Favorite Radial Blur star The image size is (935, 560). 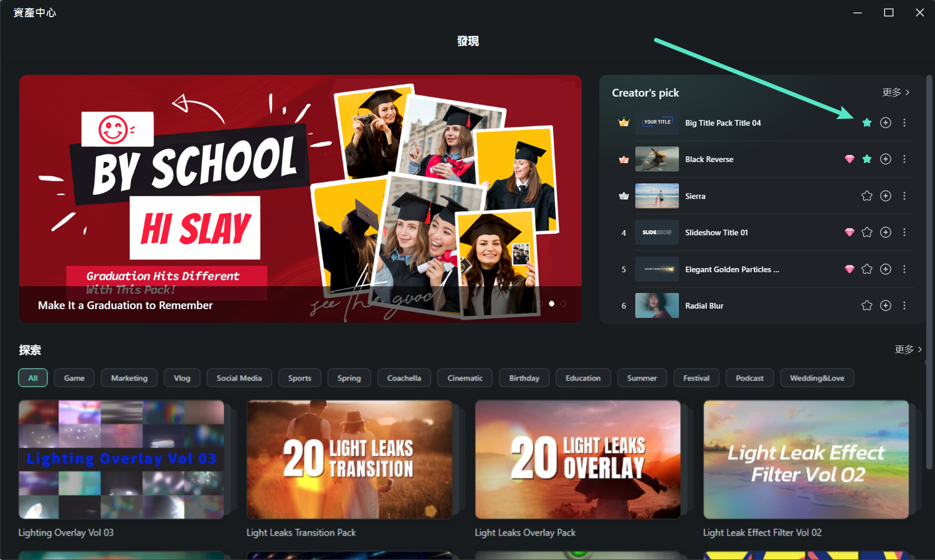click(x=866, y=305)
